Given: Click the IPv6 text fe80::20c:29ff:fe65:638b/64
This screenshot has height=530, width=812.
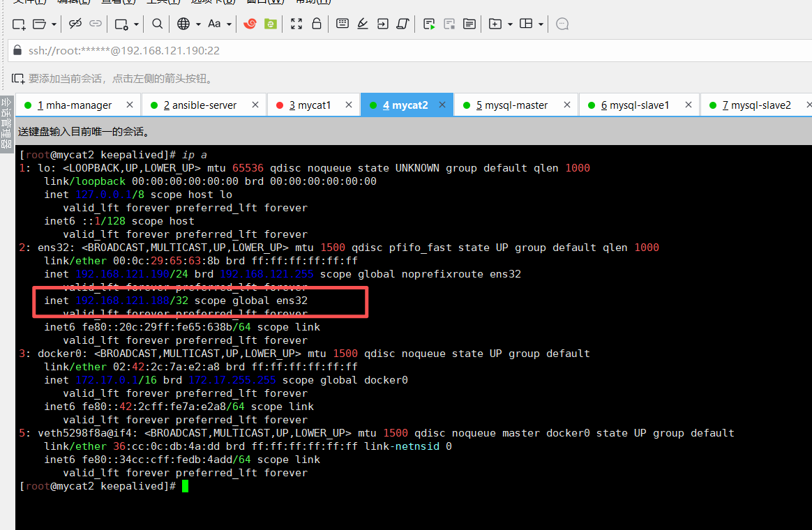Looking at the screenshot, I should click(166, 327).
